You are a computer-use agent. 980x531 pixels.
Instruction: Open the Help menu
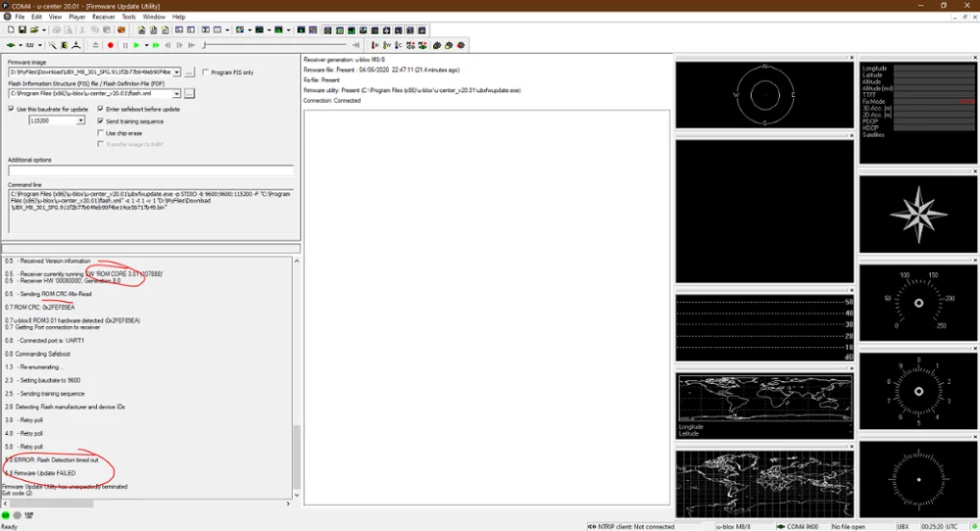pyautogui.click(x=178, y=17)
